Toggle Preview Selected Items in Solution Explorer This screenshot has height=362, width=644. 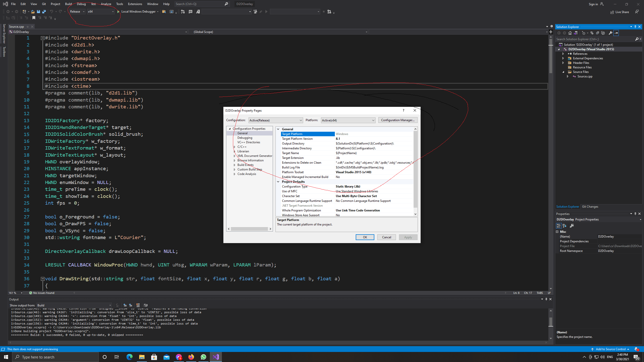coord(616,33)
